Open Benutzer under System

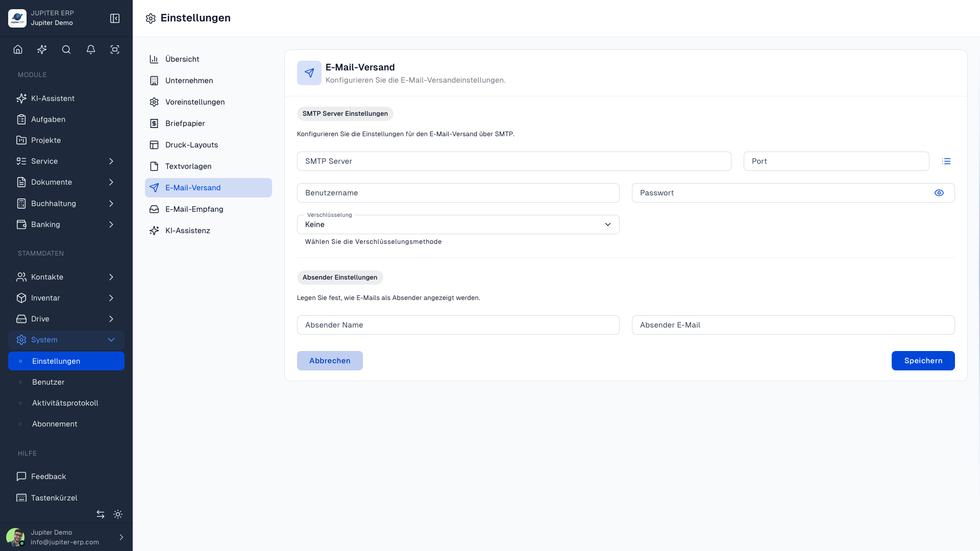click(66, 382)
